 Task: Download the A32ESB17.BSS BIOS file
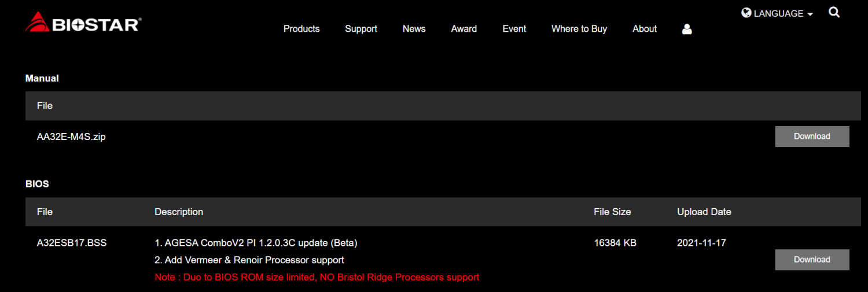[812, 260]
